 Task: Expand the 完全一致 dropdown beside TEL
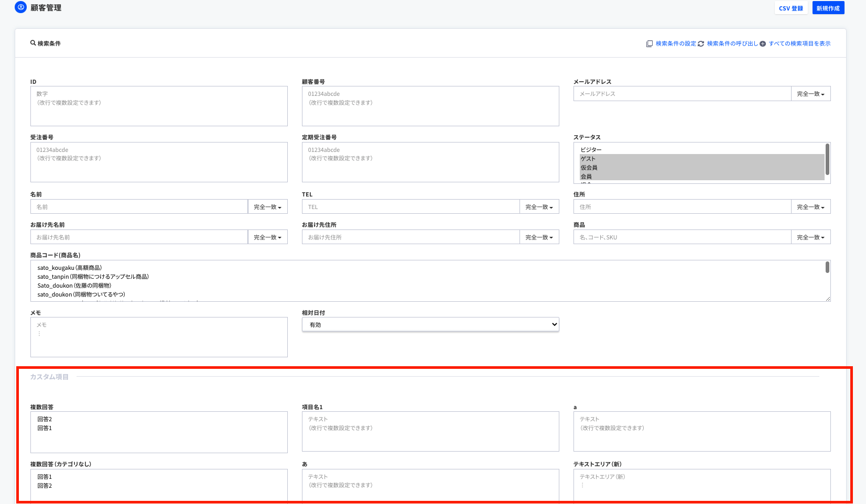(x=539, y=207)
